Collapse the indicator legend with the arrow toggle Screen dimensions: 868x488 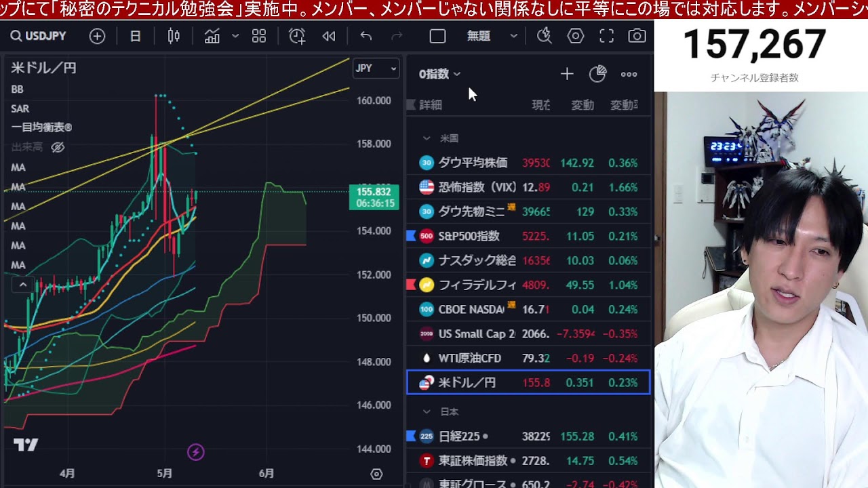click(23, 285)
